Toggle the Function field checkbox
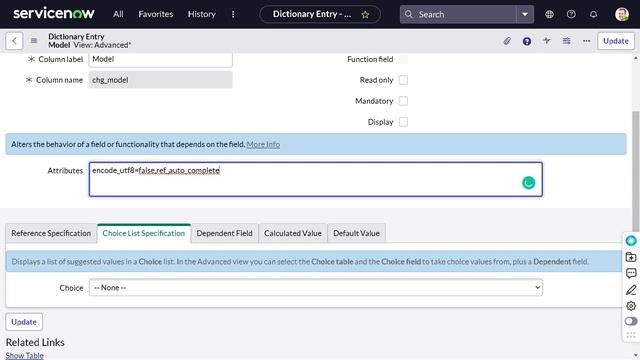Screen dimensions: 640x360 (x=403, y=59)
